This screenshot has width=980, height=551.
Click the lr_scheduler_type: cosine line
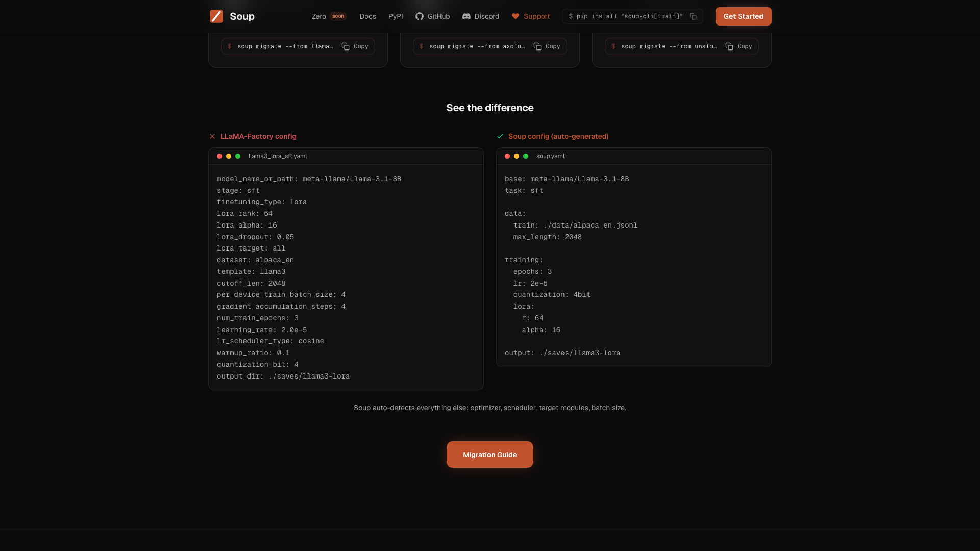click(271, 341)
